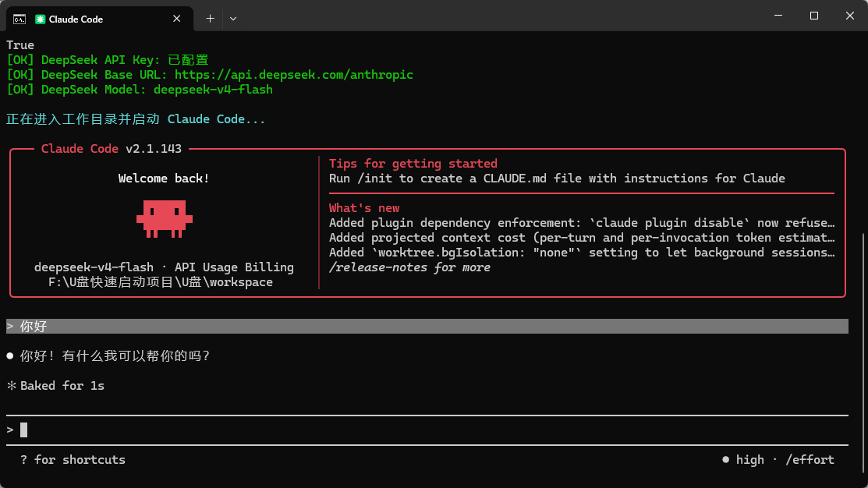The width and height of the screenshot is (868, 488).
Task: Click the 'high' effort indicator
Action: click(x=743, y=460)
